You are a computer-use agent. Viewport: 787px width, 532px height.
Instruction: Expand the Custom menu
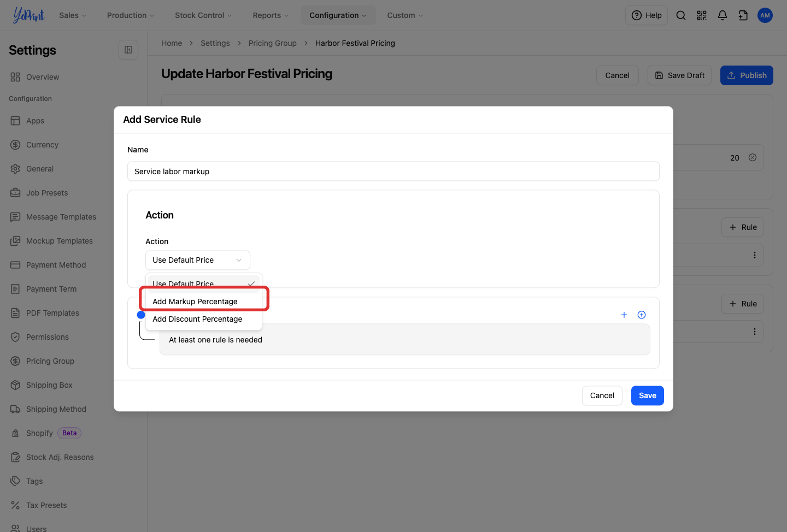tap(405, 15)
